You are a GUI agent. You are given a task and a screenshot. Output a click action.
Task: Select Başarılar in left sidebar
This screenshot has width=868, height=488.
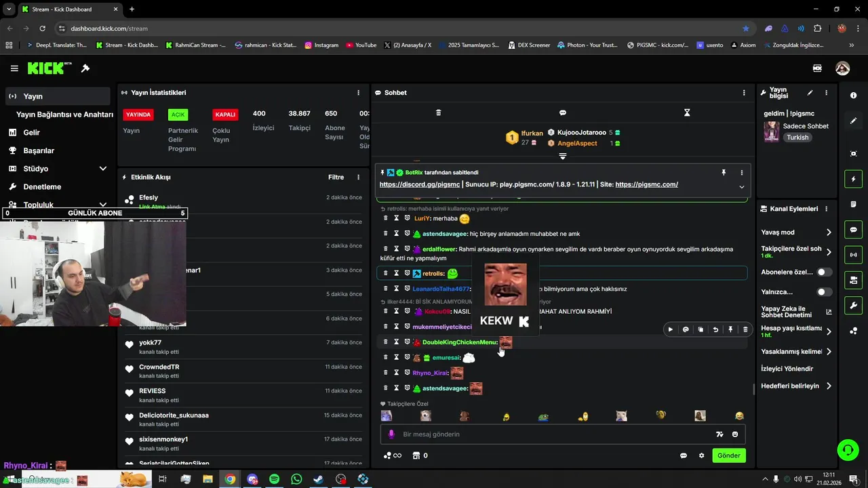[x=58, y=150]
